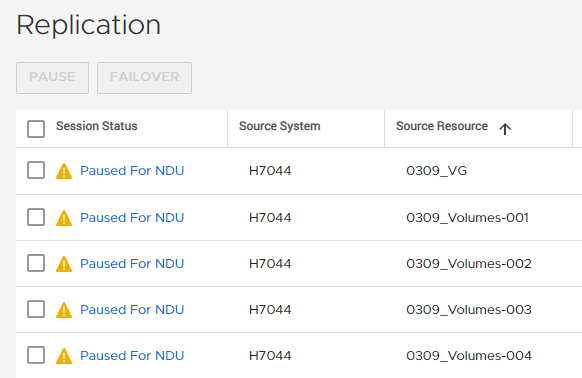Image resolution: width=582 pixels, height=378 pixels.
Task: Select the 0309_Volumes-002 resource cell
Action: click(469, 263)
